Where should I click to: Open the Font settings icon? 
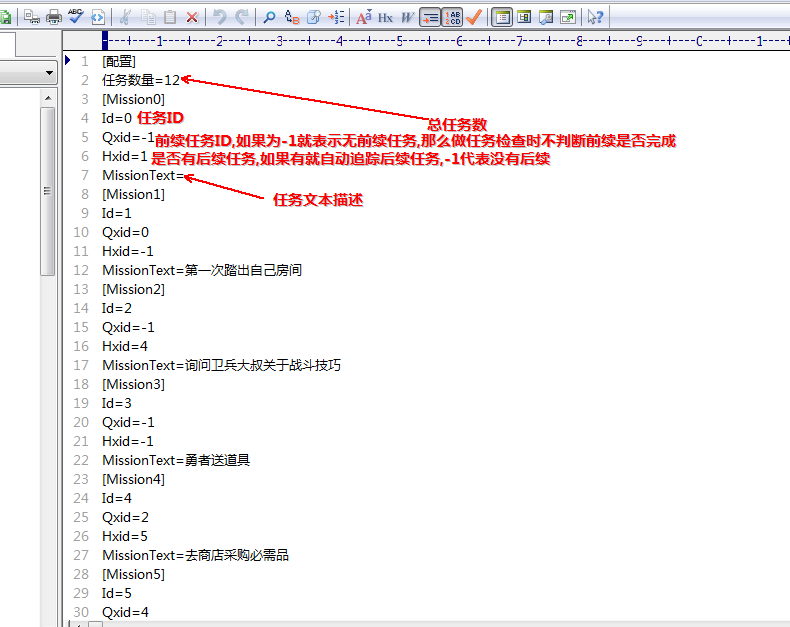tap(363, 18)
